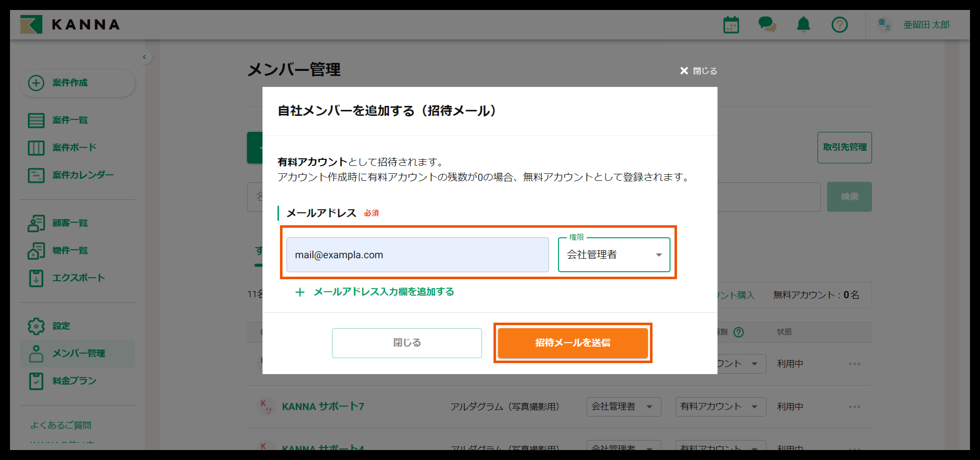Open 案件カレンダー in sidebar
980x460 pixels.
[82, 175]
